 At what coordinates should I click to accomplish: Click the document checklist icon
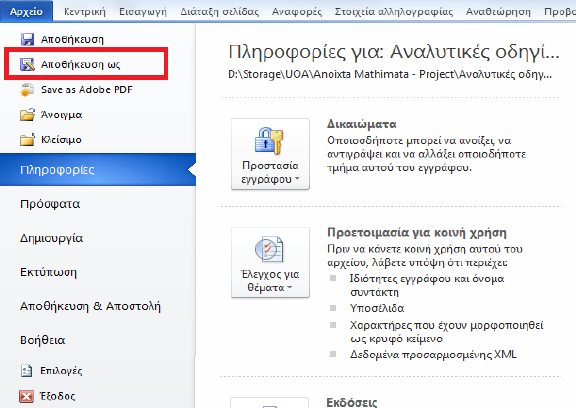[269, 249]
